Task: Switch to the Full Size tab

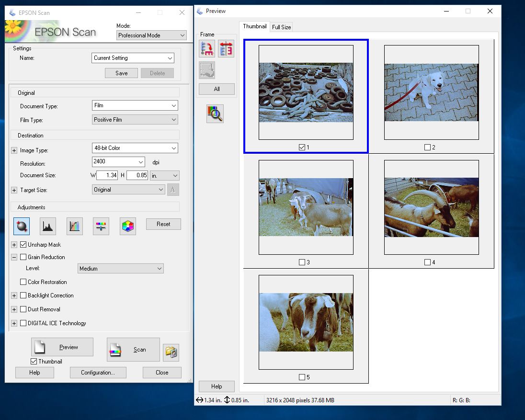Action: coord(281,27)
